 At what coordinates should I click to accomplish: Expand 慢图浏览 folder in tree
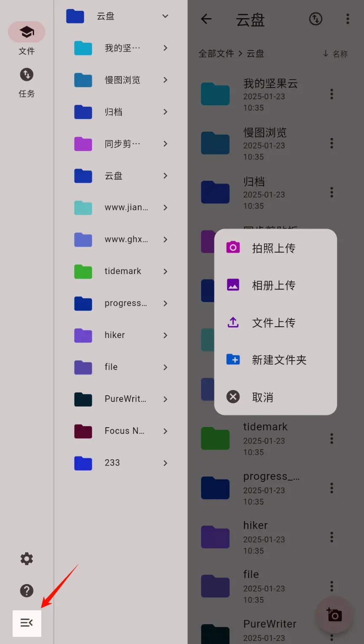(166, 80)
